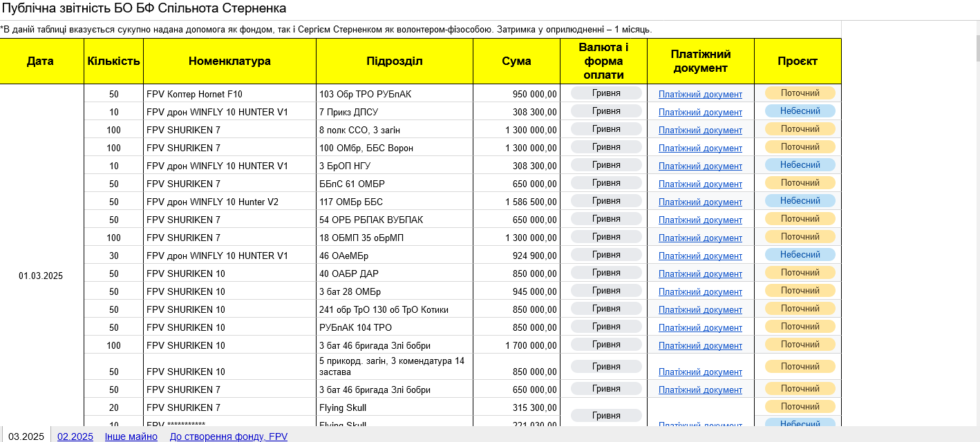Click the Небесний chip in the 7 Прикз ДПСУ row

tap(800, 111)
